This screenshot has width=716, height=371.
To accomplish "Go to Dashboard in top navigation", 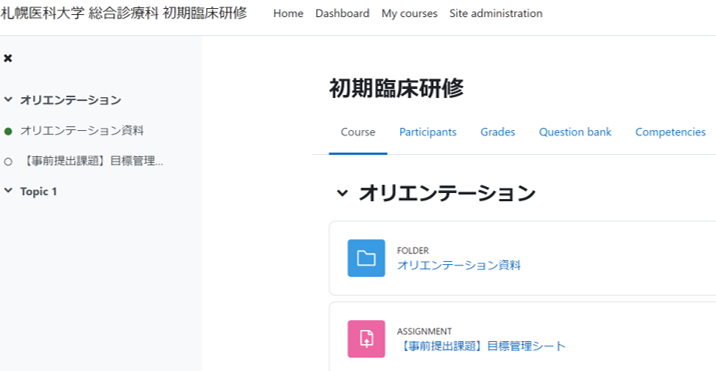I will [x=342, y=14].
